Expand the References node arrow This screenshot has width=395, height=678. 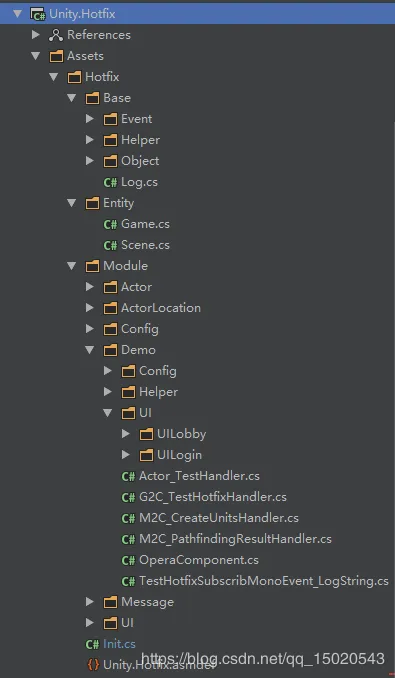click(35, 35)
